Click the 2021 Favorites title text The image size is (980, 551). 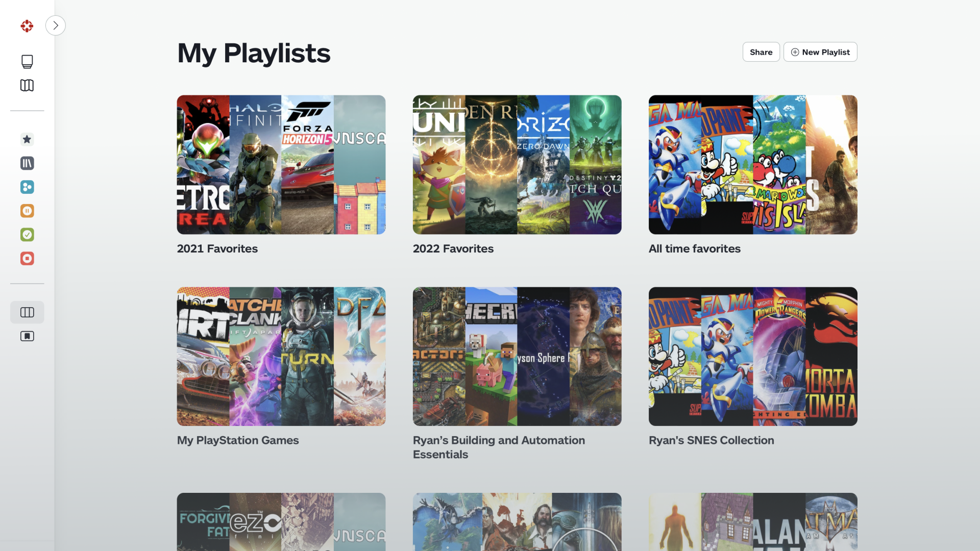[x=217, y=248]
